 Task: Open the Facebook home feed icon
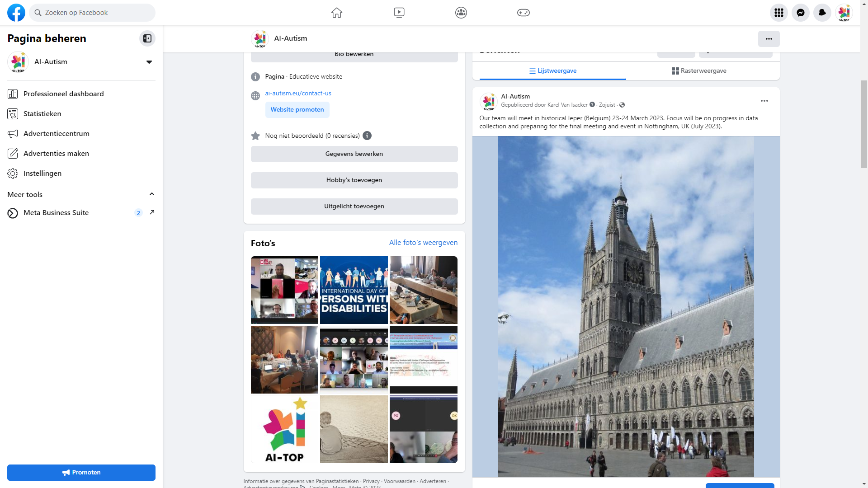point(336,13)
